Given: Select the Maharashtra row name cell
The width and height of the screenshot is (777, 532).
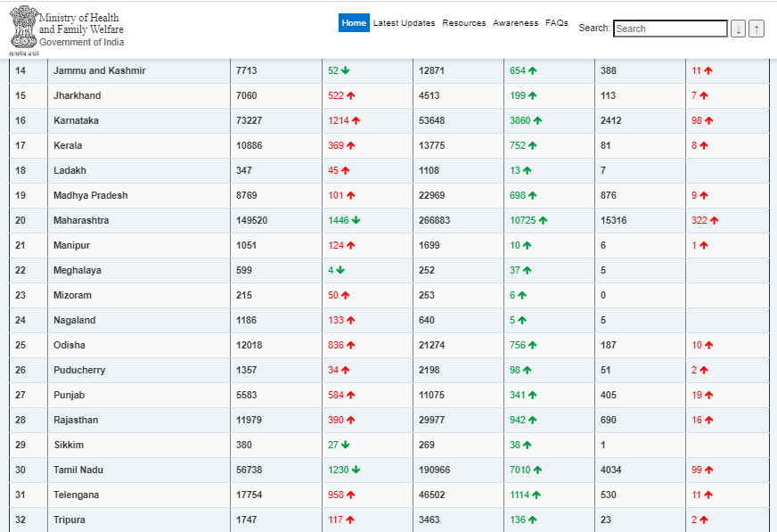Looking at the screenshot, I should 139,220.
